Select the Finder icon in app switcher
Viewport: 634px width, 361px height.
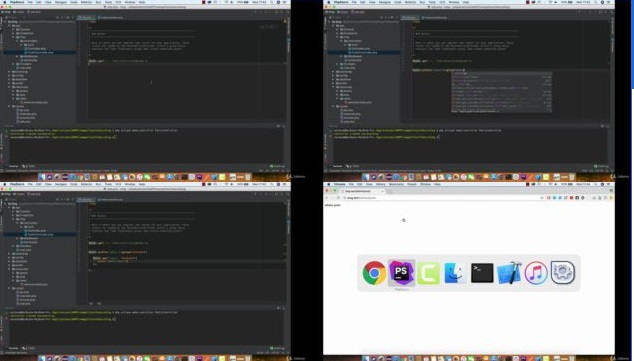click(455, 273)
